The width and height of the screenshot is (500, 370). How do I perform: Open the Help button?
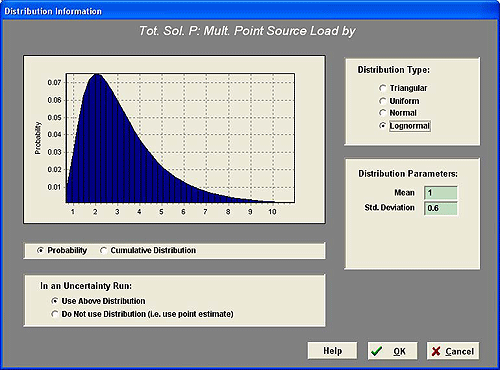332,351
